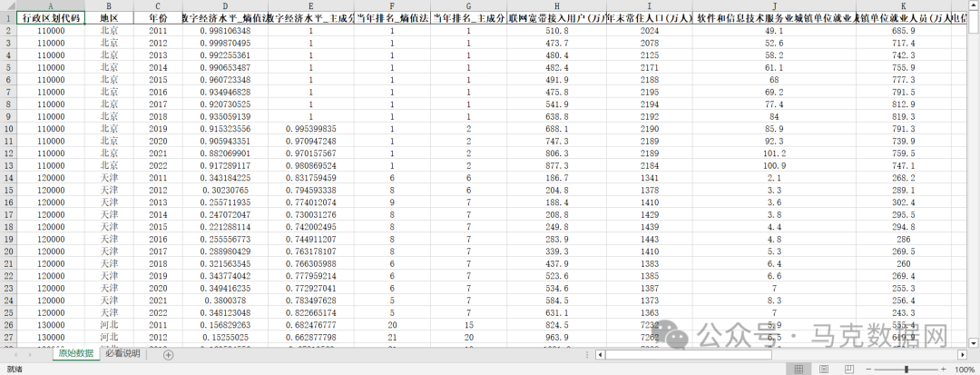Click the 100% zoom level text

coord(965,370)
